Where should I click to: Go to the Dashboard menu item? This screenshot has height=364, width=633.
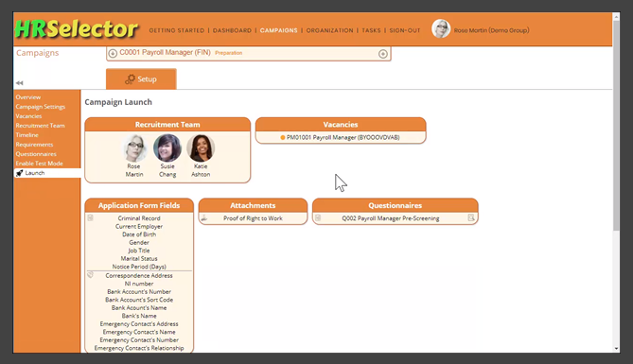pyautogui.click(x=232, y=30)
